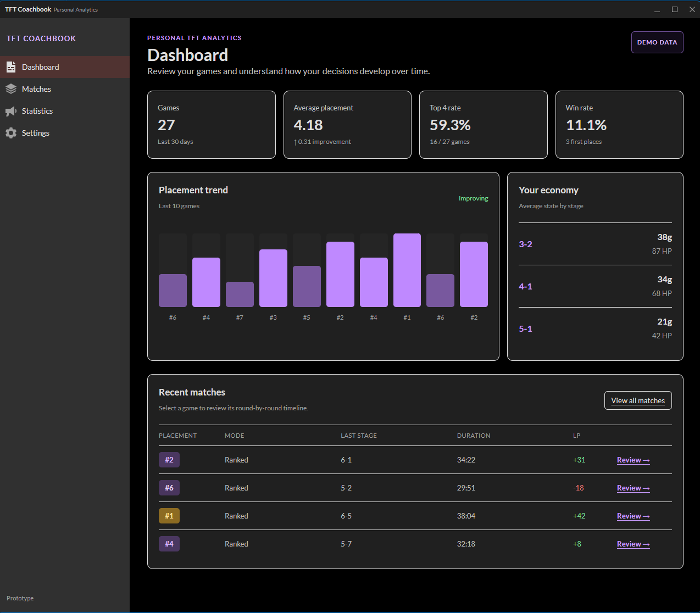The height and width of the screenshot is (613, 700).
Task: Click the #3 bar in placement trend
Action: tap(273, 278)
